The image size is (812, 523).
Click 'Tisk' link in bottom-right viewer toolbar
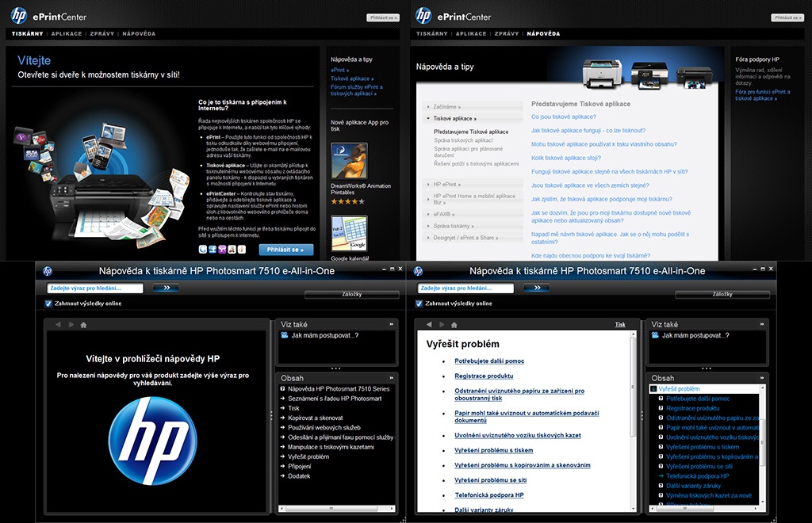coord(620,324)
